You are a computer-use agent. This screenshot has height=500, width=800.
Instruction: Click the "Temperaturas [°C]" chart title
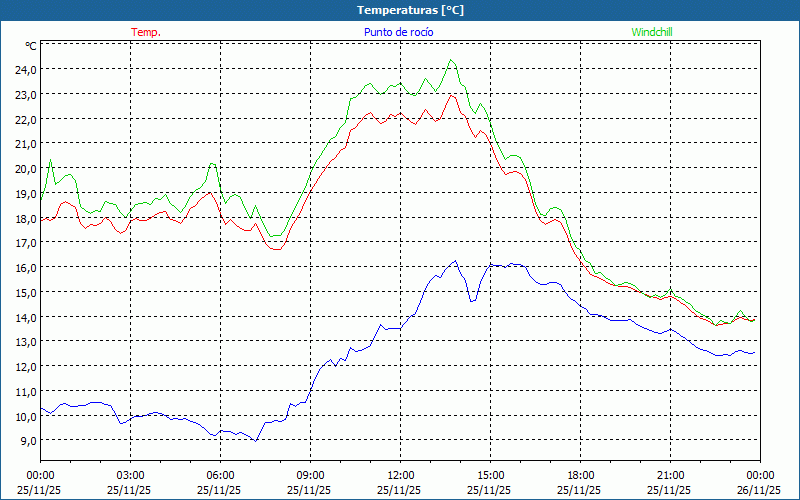tap(410, 9)
